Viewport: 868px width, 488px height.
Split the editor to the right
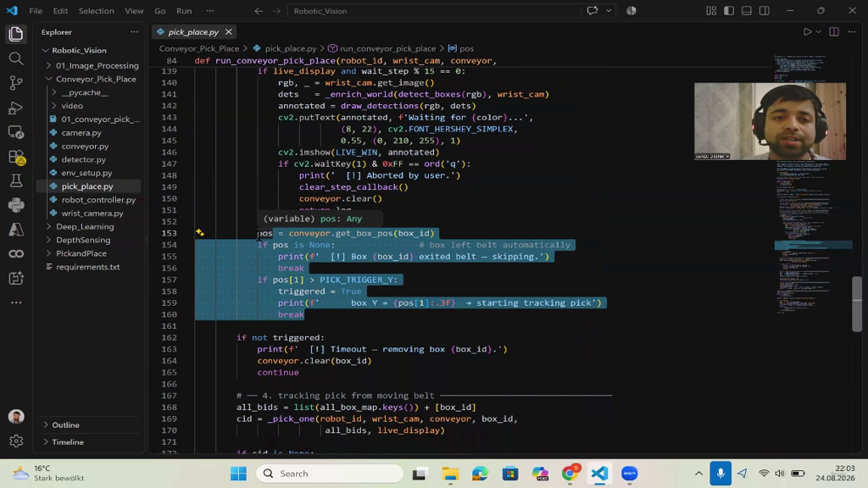(x=834, y=32)
